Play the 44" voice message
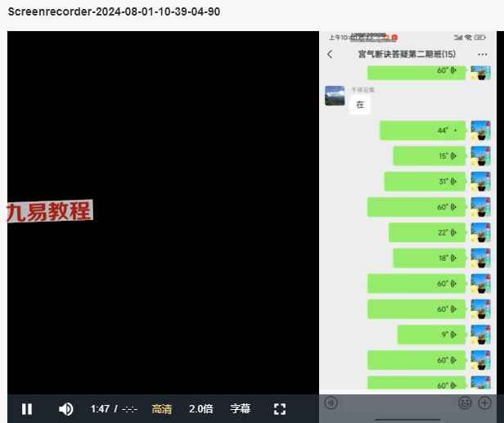The width and height of the screenshot is (504, 423). (x=422, y=131)
